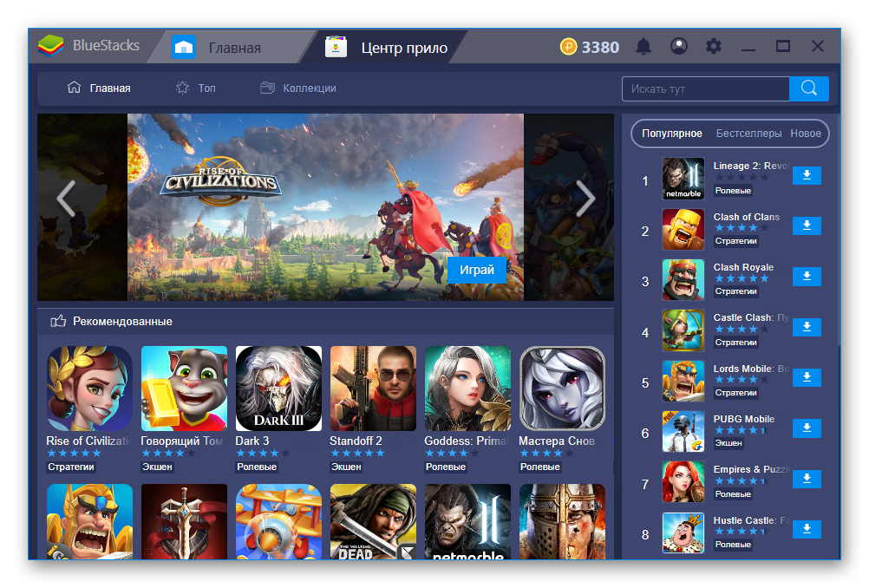The height and width of the screenshot is (588, 869).
Task: Select the Бестселлеры tab
Action: coord(748,134)
